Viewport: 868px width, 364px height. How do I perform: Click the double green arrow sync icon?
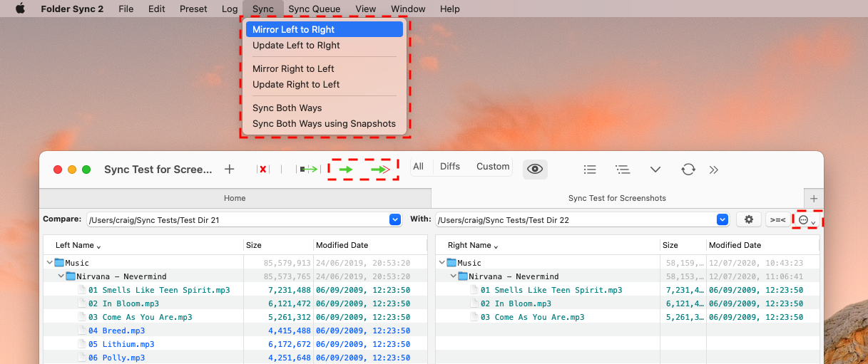[380, 170]
